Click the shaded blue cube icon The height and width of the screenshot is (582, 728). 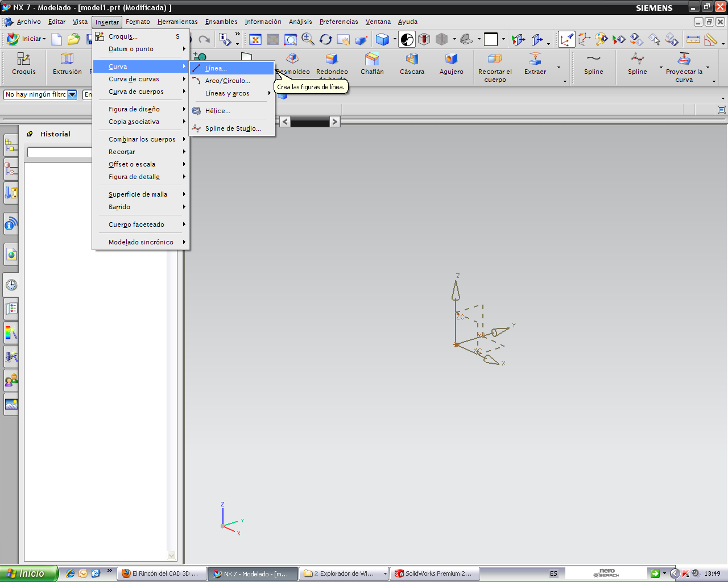coord(382,39)
